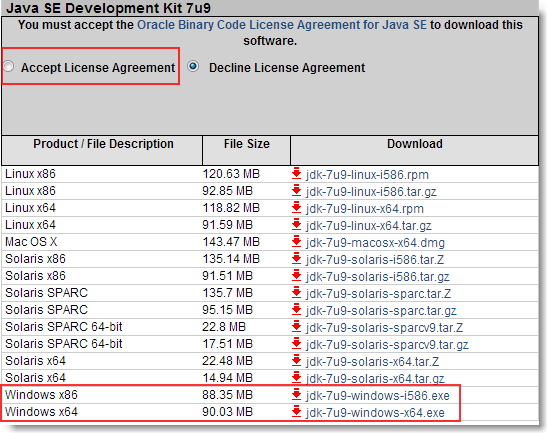Select the Accept License Agreement radio button
Screen dimensions: 547x433
(x=8, y=66)
